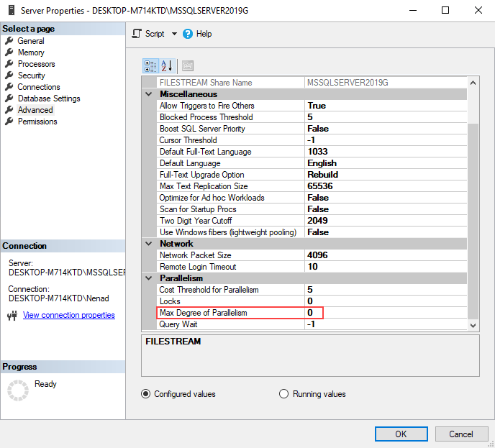Select the Configured values radio button

[145, 394]
